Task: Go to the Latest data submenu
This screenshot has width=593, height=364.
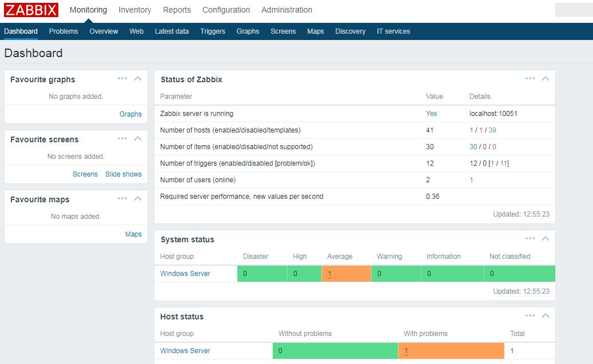Action: pos(172,31)
